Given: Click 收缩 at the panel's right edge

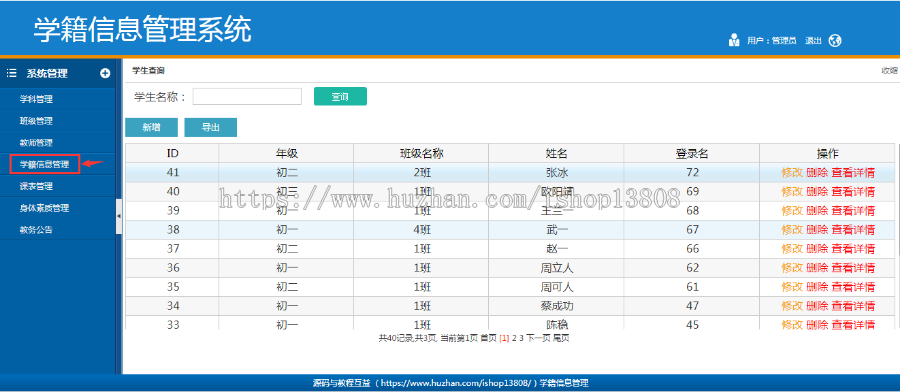Looking at the screenshot, I should 890,71.
